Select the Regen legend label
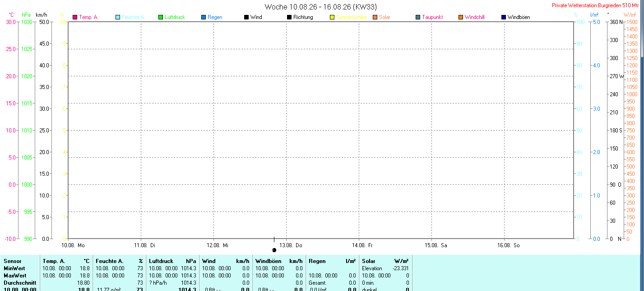Viewport: 644px width, 291px height. 214,17
